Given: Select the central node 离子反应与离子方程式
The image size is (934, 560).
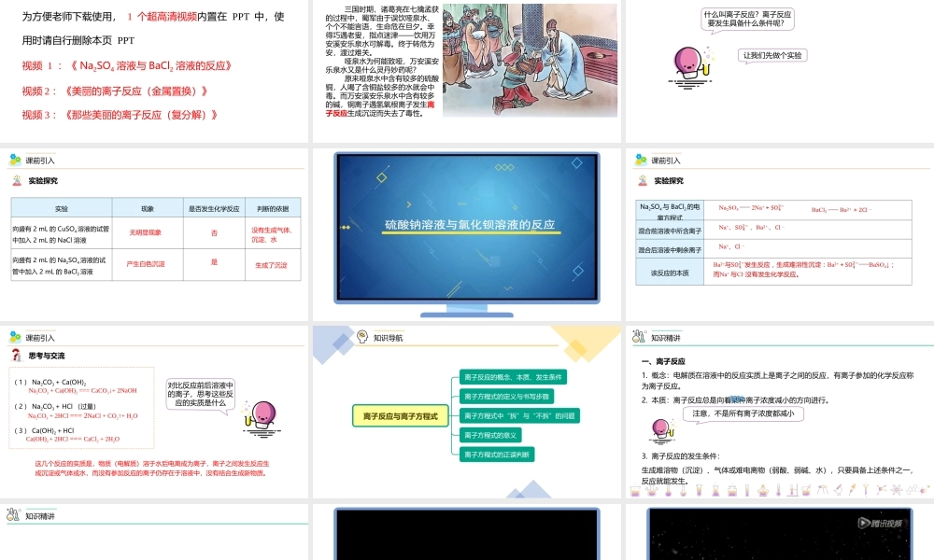Looking at the screenshot, I should [x=401, y=416].
